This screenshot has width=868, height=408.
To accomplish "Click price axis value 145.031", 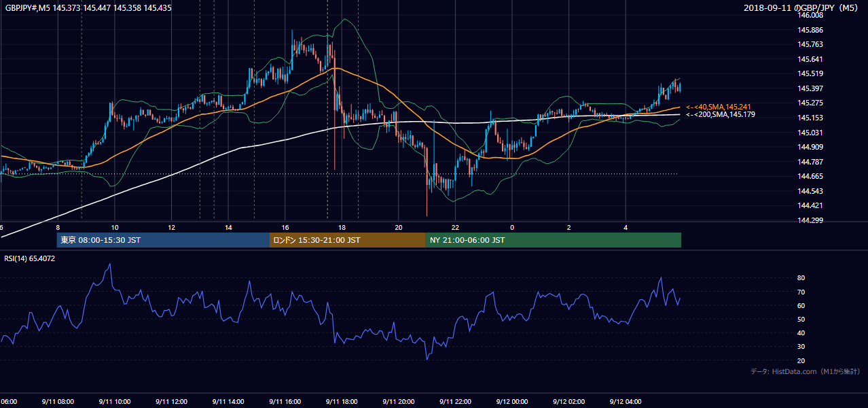I will [x=811, y=133].
